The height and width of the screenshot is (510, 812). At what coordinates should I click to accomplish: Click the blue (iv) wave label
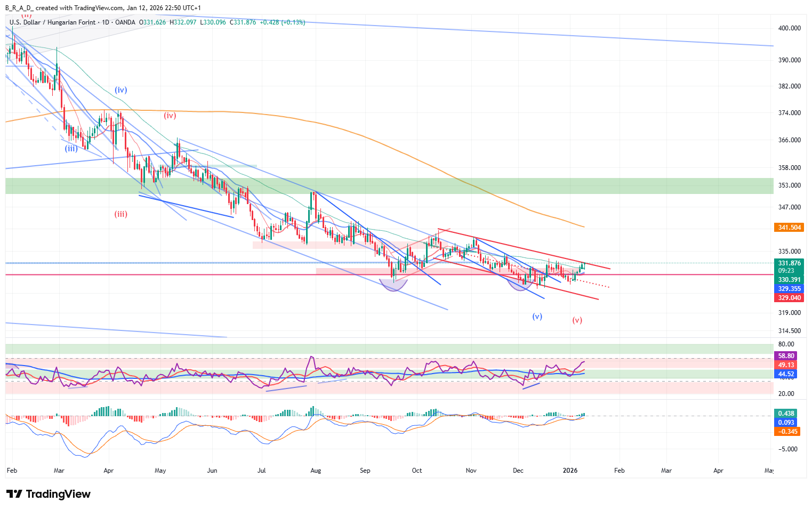(x=121, y=90)
